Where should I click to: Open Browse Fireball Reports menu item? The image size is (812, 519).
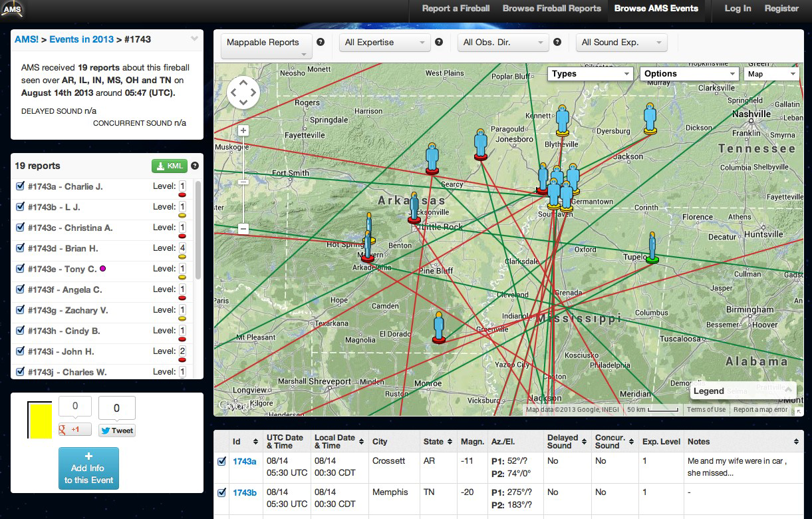point(551,9)
